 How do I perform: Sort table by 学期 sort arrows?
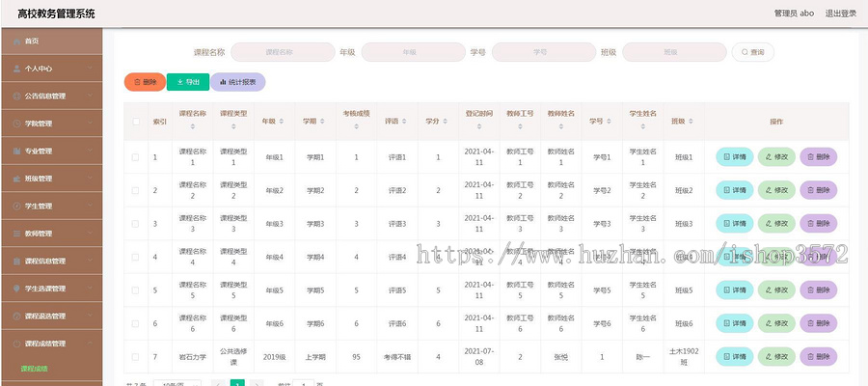[322, 122]
